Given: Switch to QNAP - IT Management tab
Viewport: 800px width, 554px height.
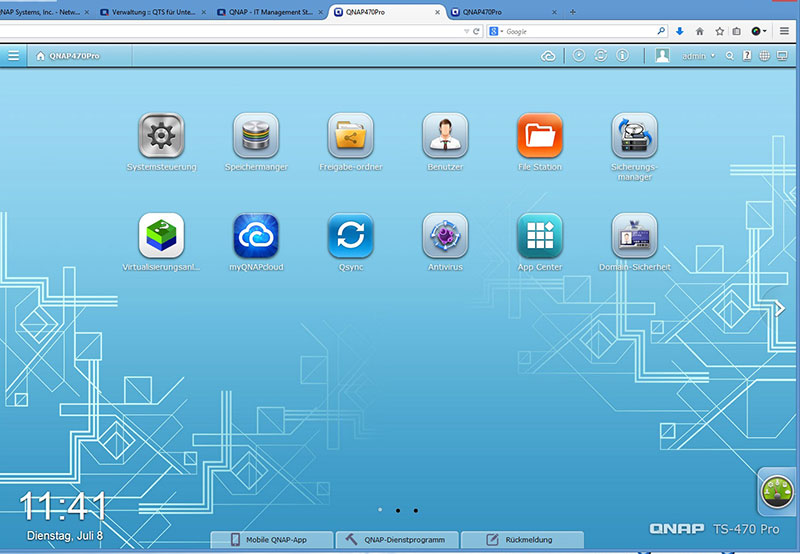Looking at the screenshot, I should pyautogui.click(x=270, y=12).
